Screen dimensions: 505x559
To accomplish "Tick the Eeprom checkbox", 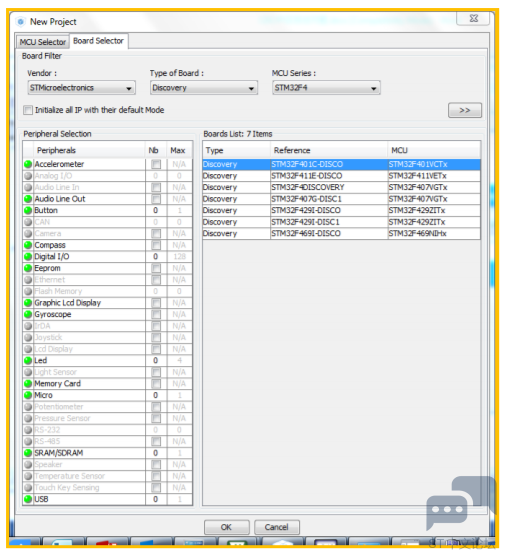I will click(156, 268).
